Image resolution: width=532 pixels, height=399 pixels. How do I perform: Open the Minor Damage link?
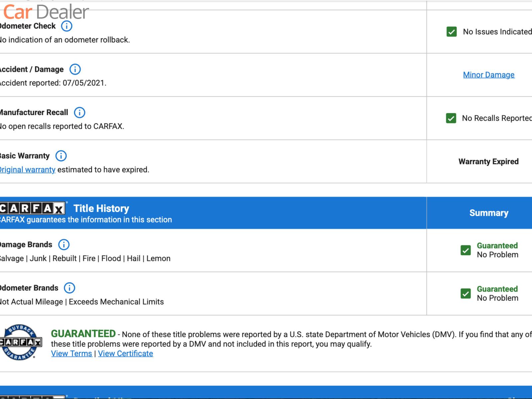point(488,75)
